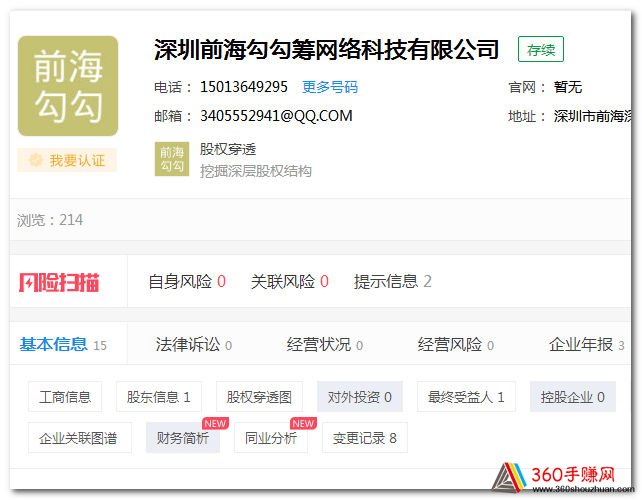Click the 对外投资 0 button
The width and height of the screenshot is (642, 500).
click(360, 396)
